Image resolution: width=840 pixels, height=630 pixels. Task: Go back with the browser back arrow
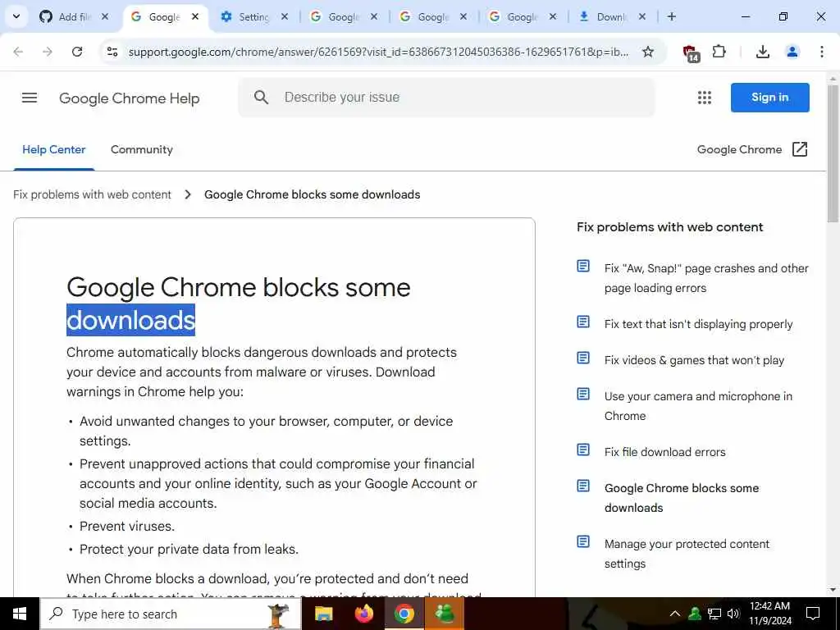(18, 52)
